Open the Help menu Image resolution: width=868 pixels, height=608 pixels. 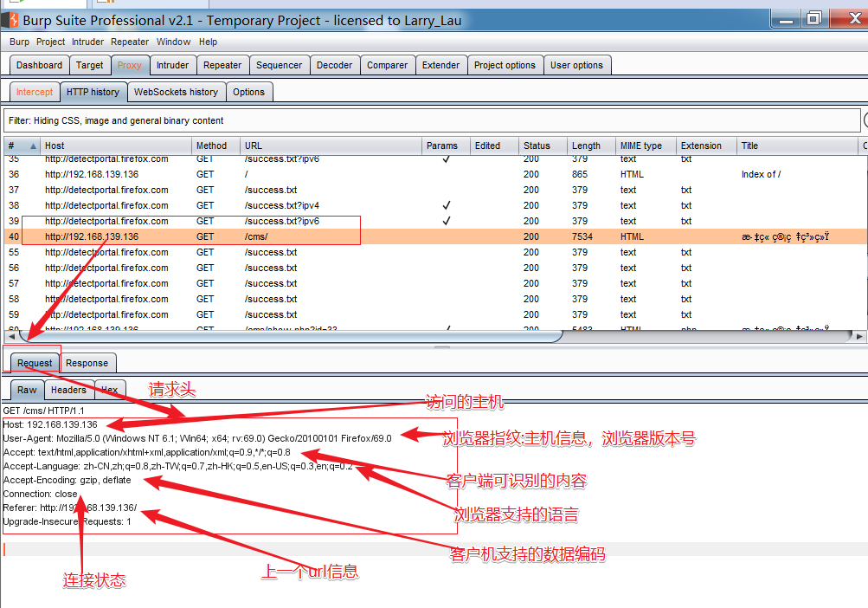pyautogui.click(x=209, y=42)
